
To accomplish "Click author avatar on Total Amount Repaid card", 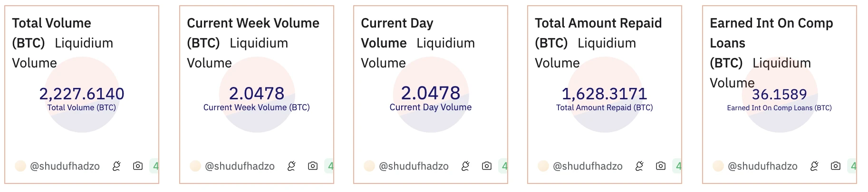I will (543, 166).
